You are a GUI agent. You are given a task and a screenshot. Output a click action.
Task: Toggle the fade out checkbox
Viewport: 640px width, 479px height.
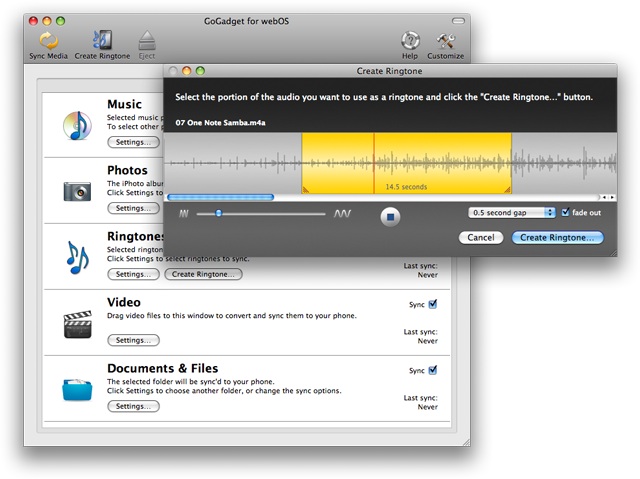coord(565,212)
